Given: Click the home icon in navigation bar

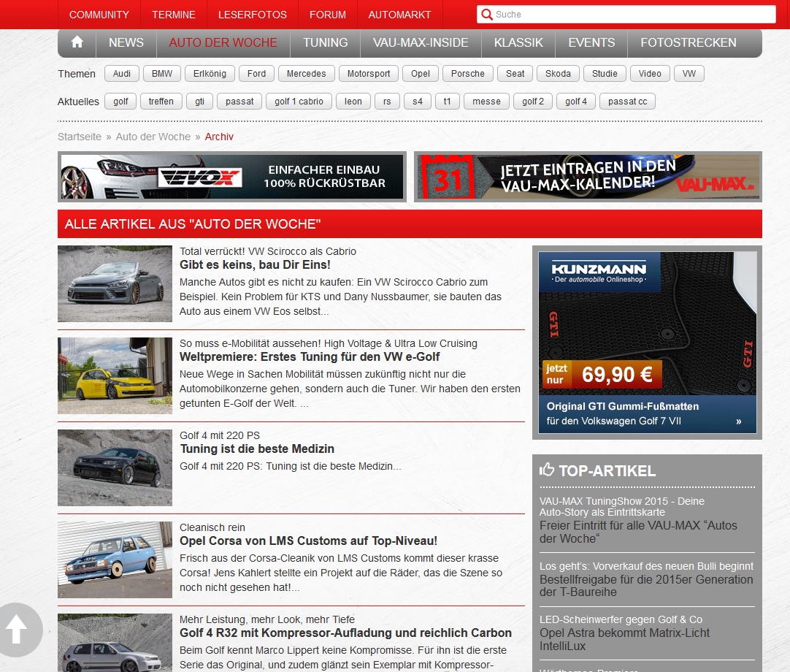Looking at the screenshot, I should coord(77,42).
